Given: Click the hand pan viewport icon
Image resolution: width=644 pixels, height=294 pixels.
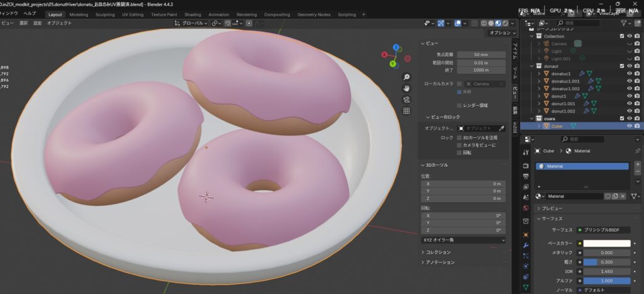Looking at the screenshot, I should 406,88.
